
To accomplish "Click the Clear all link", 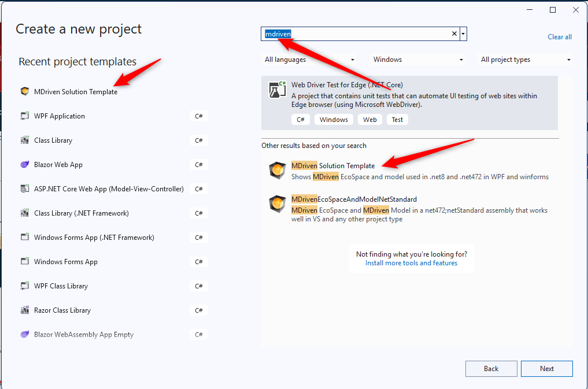I will [560, 37].
